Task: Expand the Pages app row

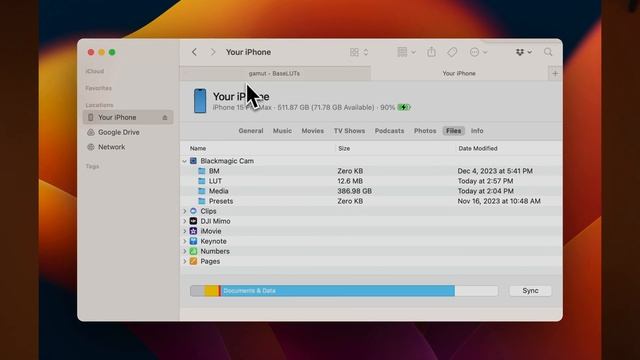Action: coord(184,262)
